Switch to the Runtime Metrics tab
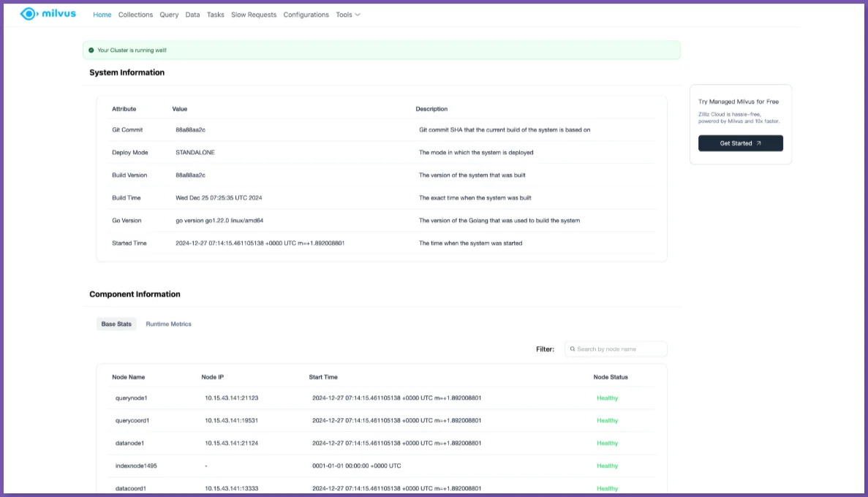Screen dimensions: 868x497 coord(168,324)
